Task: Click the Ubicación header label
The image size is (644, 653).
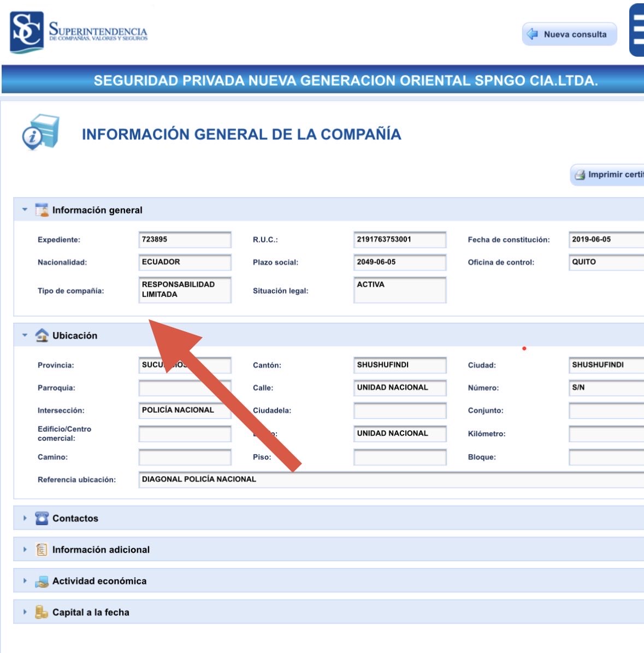Action: [75, 335]
